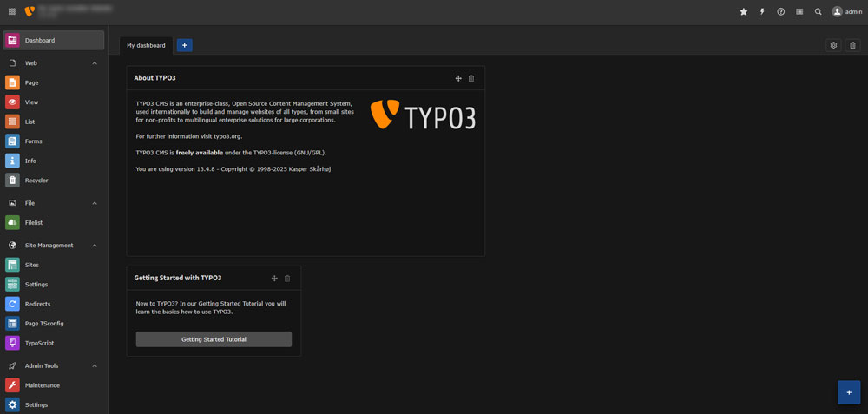The image size is (868, 414).
Task: Delete the current dashboard
Action: pyautogui.click(x=853, y=45)
